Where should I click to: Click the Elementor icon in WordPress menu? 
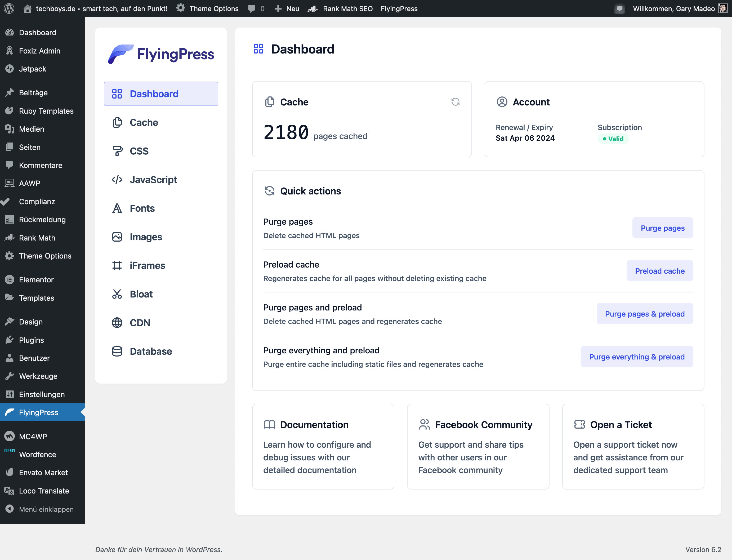(9, 280)
